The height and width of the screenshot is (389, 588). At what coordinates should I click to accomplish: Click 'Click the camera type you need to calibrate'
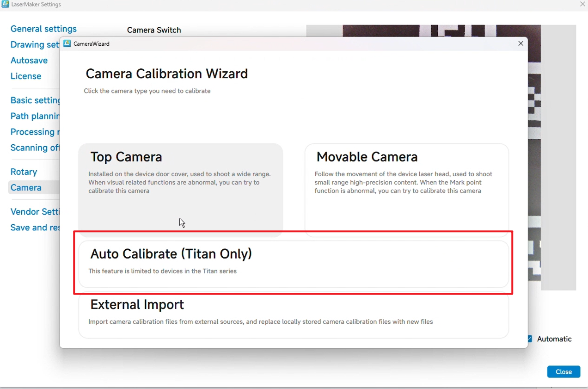(x=147, y=91)
